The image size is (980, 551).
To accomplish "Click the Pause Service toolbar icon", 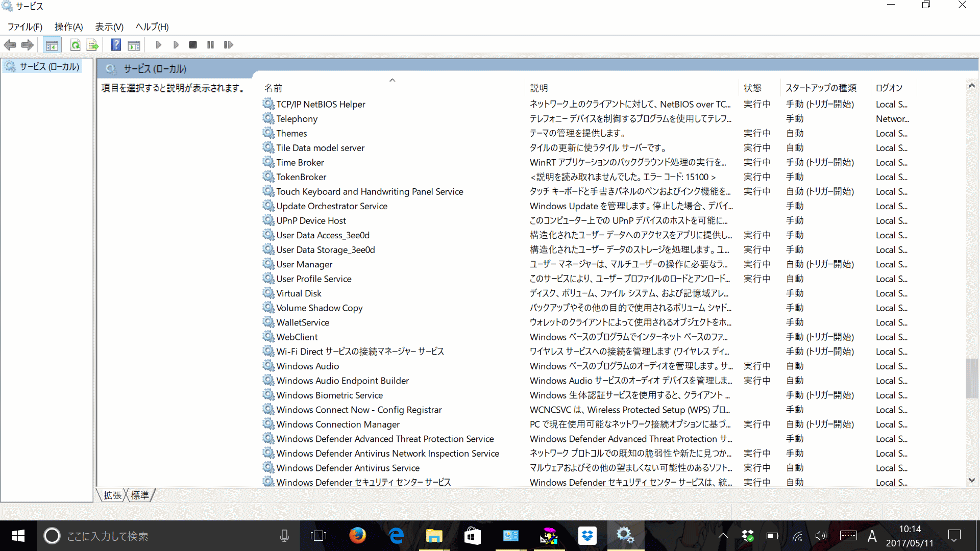I will 211,44.
